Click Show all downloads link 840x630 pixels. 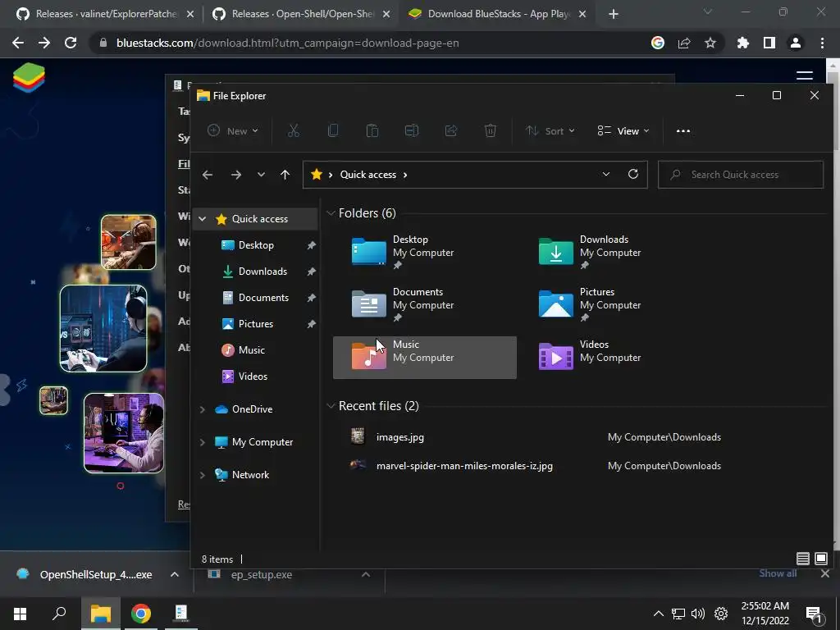point(778,573)
